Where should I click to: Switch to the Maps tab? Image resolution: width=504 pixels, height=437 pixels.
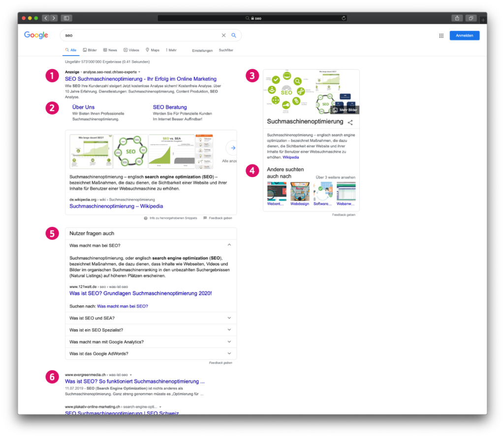point(153,50)
